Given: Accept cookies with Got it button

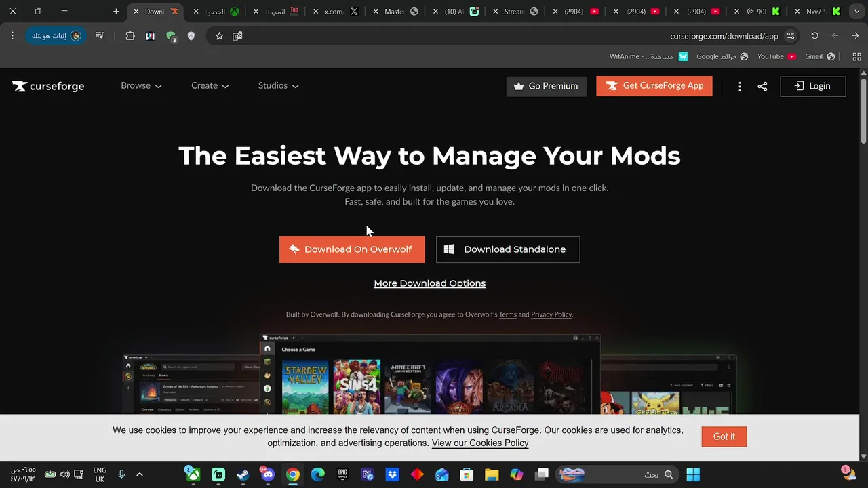Looking at the screenshot, I should click(724, 436).
